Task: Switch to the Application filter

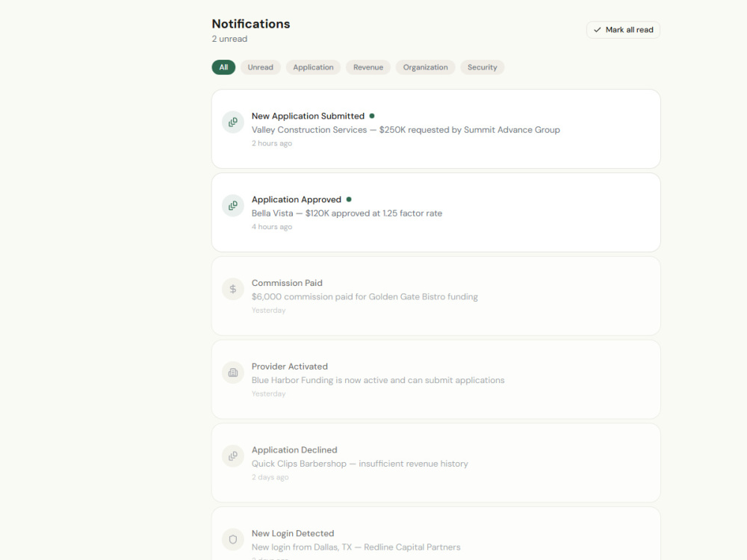Action: coord(313,67)
